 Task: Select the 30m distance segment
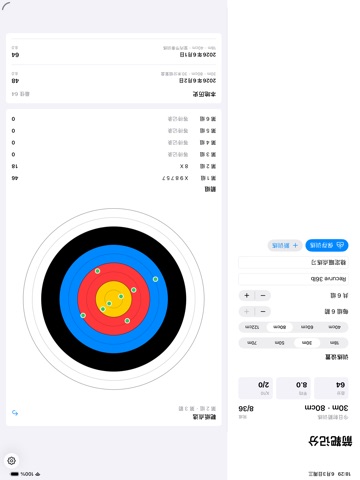click(307, 343)
